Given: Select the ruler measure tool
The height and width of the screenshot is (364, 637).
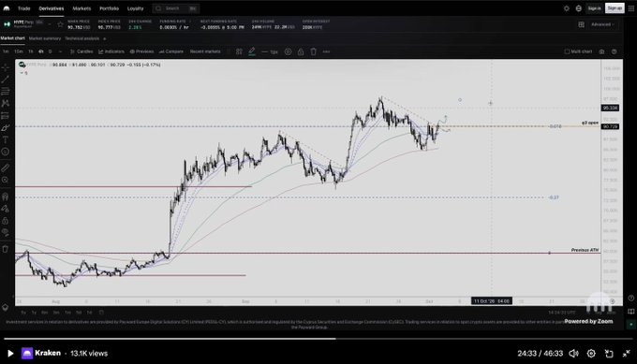Looking at the screenshot, I should (x=6, y=167).
